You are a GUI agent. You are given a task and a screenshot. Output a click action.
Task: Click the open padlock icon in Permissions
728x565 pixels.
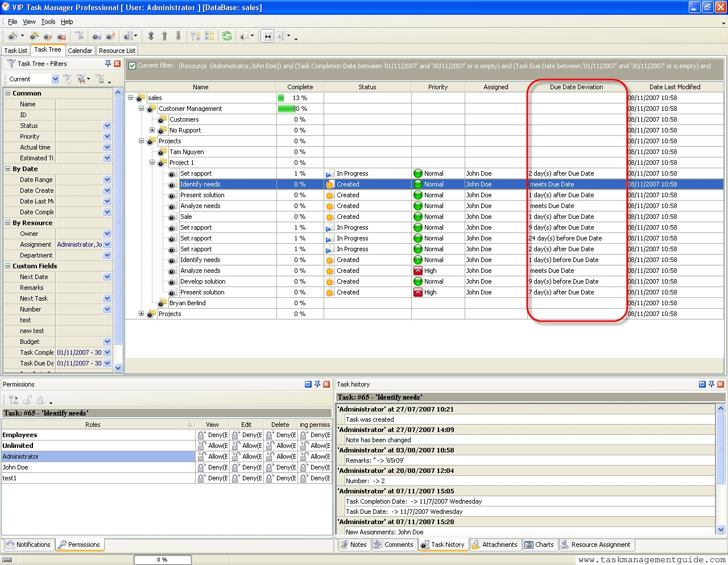(27, 400)
